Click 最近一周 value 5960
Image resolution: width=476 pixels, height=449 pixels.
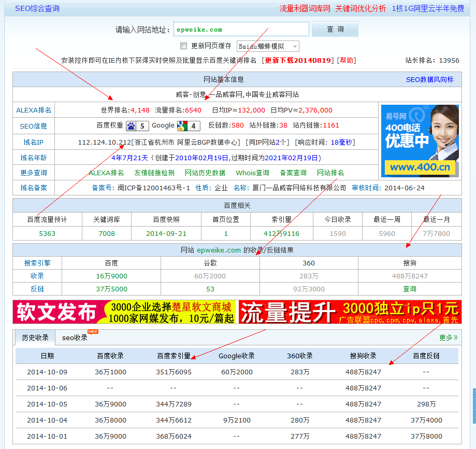click(x=387, y=234)
